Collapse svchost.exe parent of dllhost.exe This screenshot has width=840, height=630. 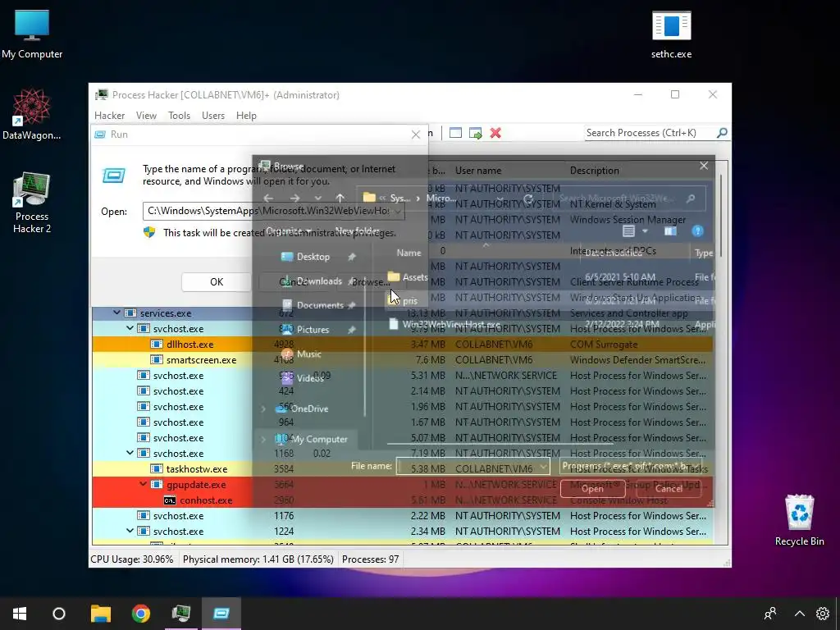[x=130, y=328]
